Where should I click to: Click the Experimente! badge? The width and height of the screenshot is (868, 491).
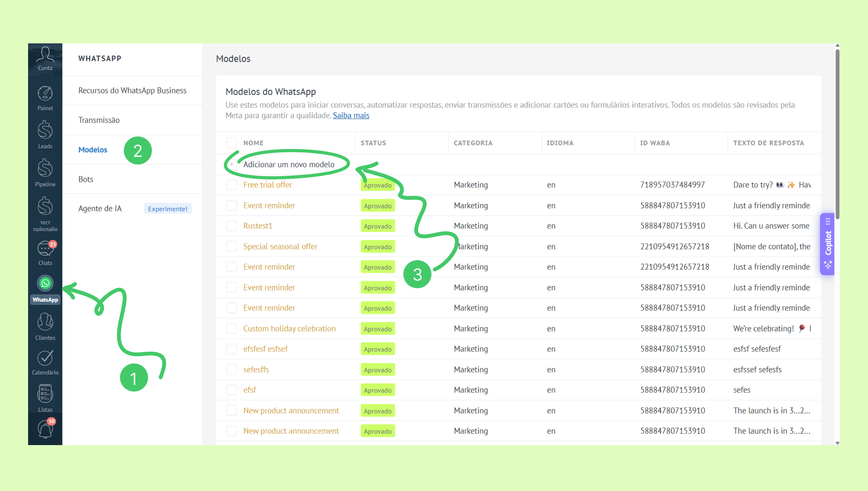click(x=168, y=209)
